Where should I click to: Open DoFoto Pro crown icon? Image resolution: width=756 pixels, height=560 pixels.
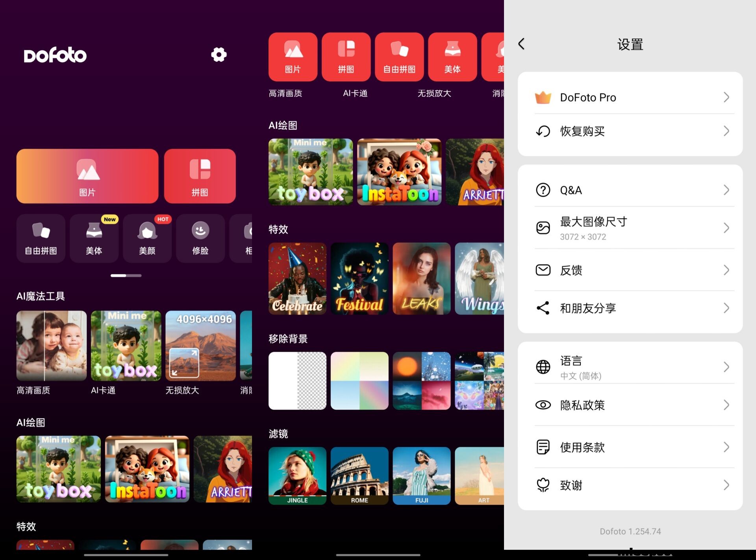pyautogui.click(x=543, y=97)
